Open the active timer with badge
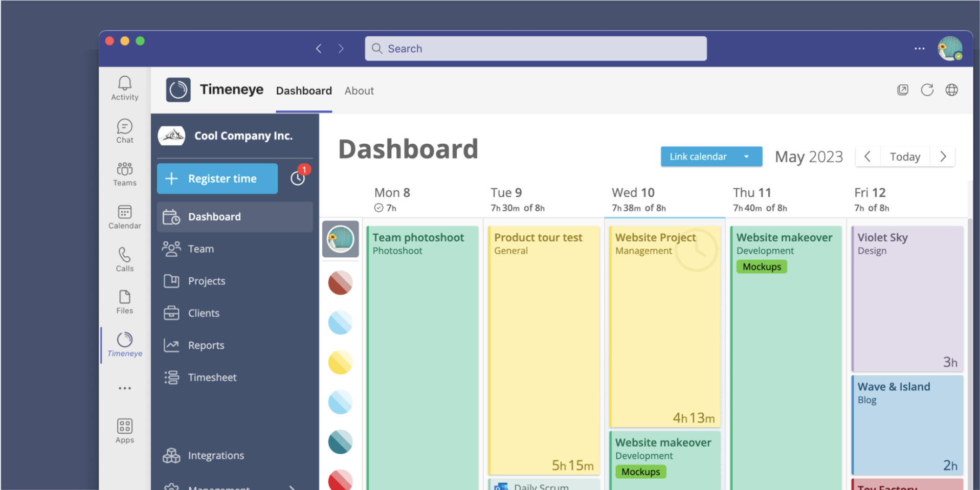980x490 pixels. click(x=298, y=177)
